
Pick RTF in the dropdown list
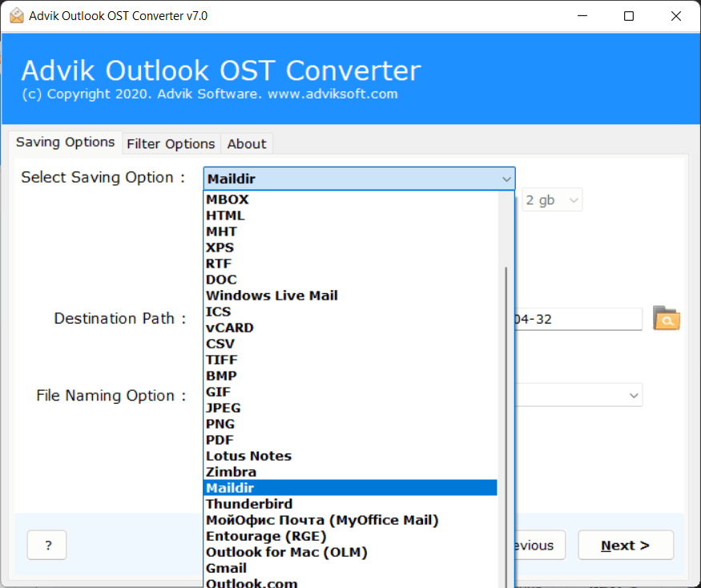tap(350, 264)
